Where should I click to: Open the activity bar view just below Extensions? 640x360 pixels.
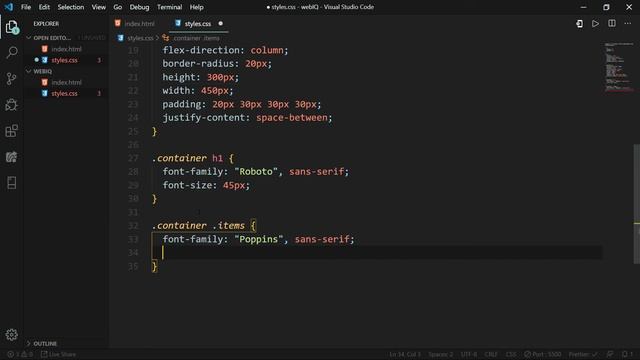coord(12,157)
